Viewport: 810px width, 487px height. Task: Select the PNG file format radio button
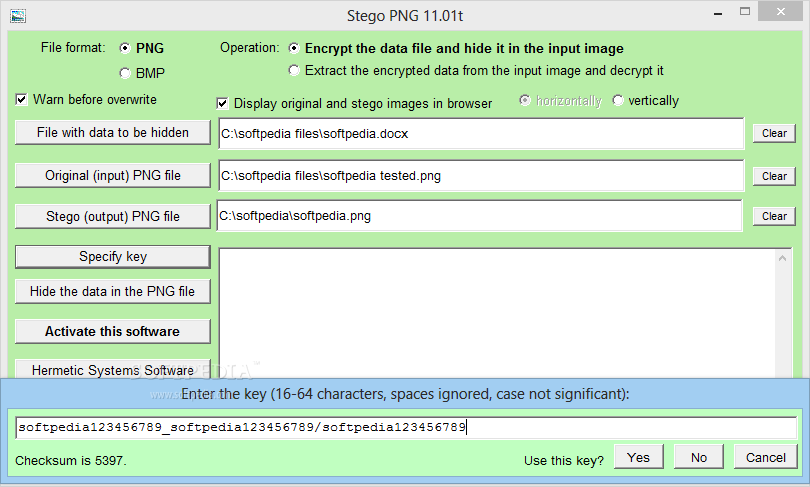[124, 48]
